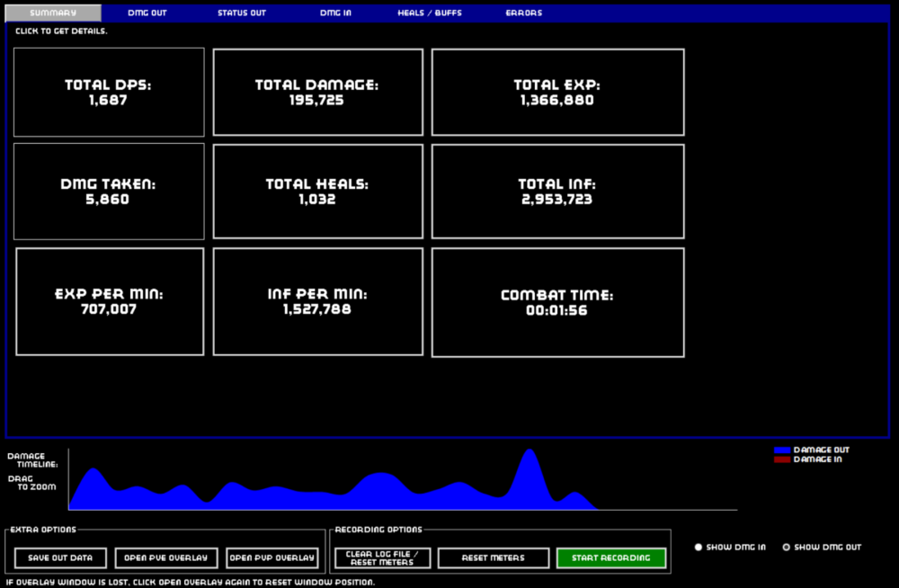899x588 pixels.
Task: Open the HEALS / BUFFS tab
Action: pyautogui.click(x=429, y=13)
